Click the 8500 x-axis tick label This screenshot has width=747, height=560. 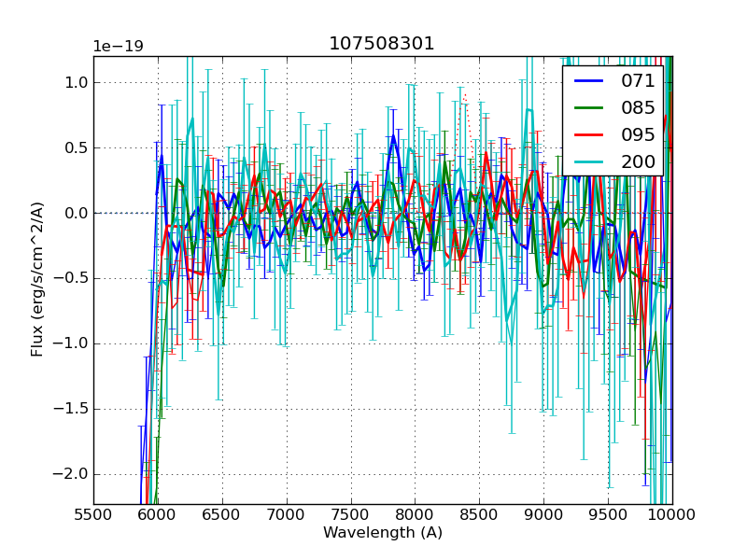tap(479, 513)
